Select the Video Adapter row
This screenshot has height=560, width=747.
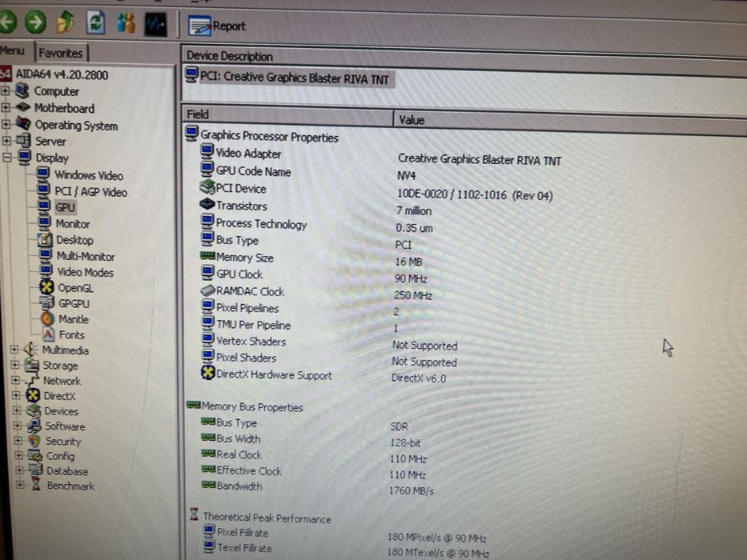pos(381,156)
